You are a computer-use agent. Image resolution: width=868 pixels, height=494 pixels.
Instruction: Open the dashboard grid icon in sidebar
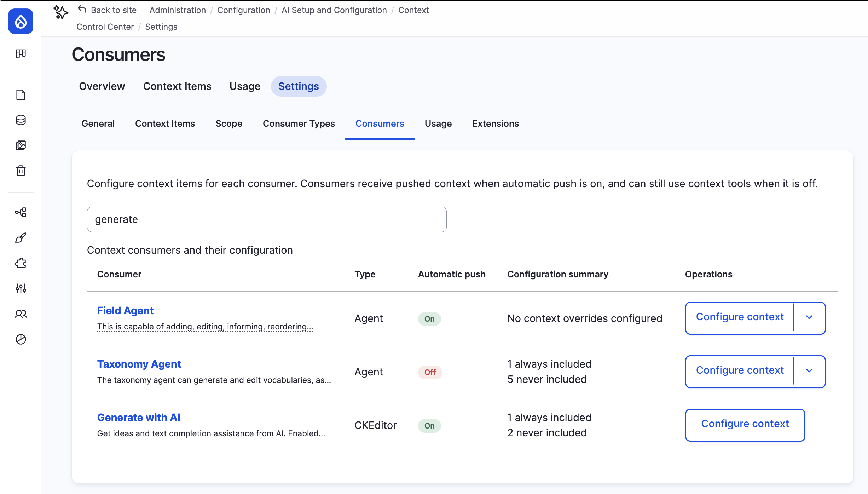[21, 53]
